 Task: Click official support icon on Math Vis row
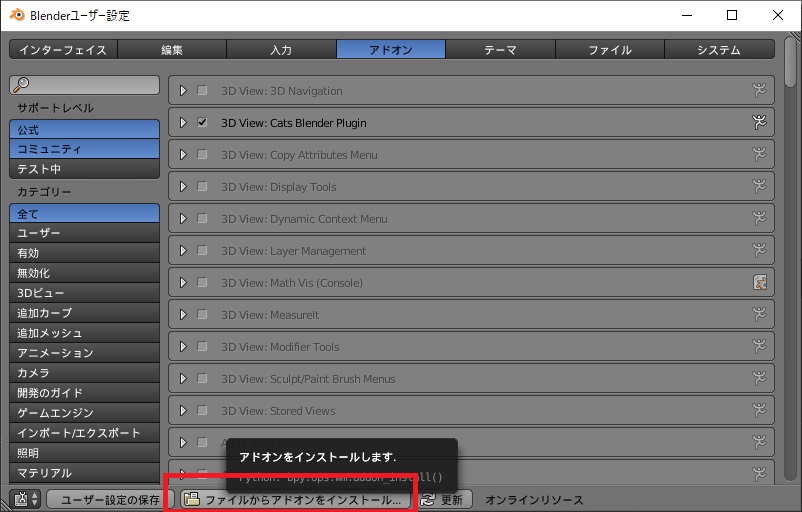point(760,282)
